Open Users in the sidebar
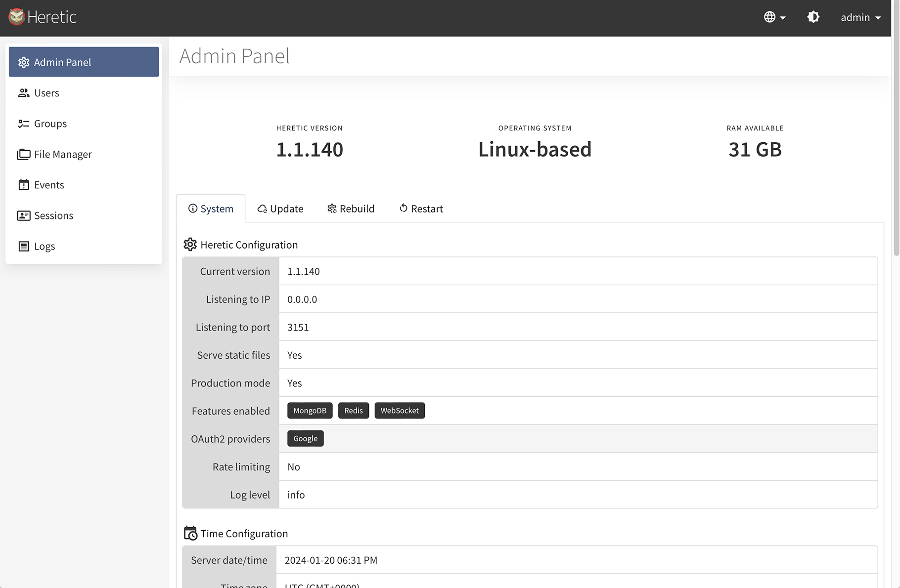900x588 pixels. (84, 93)
